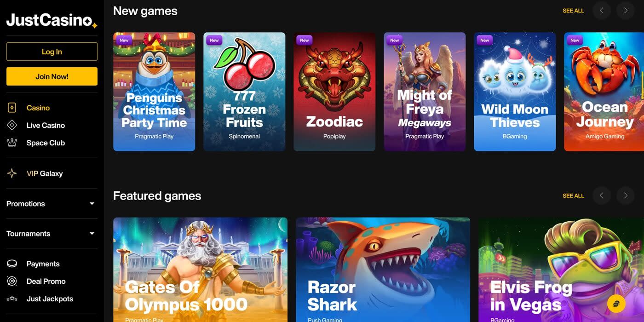Show next Featured games slide
This screenshot has height=322, width=644.
coord(626,195)
